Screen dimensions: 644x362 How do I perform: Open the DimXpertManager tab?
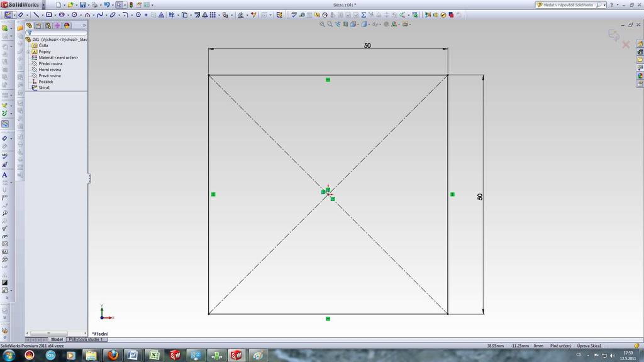click(57, 25)
